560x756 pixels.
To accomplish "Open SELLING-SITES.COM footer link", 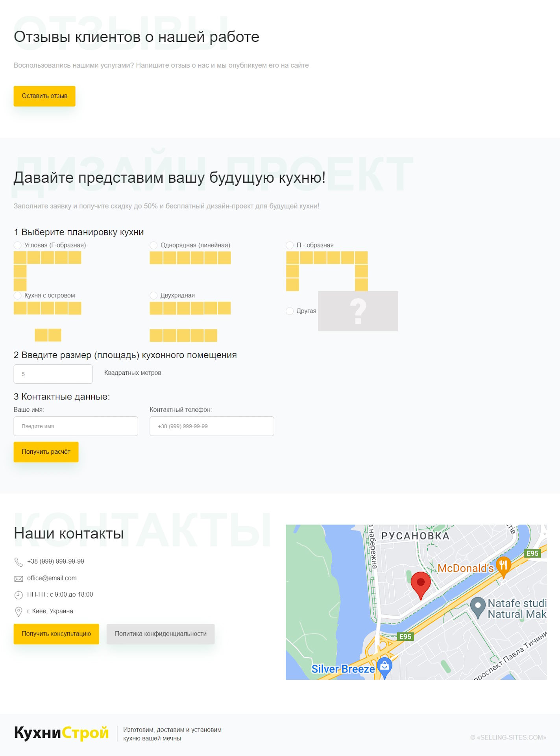I will click(x=508, y=738).
